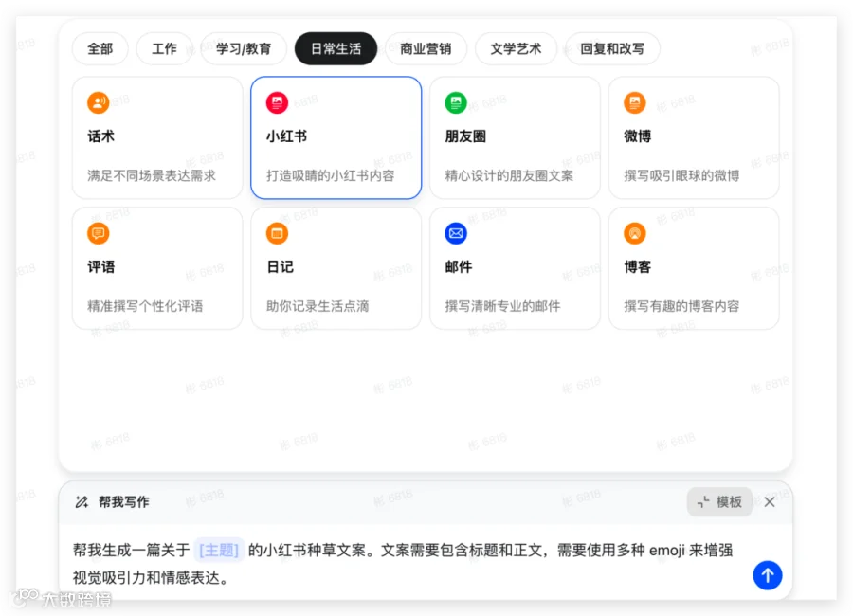
Task: Click description 满足不同场景表达需求
Action: point(152,175)
